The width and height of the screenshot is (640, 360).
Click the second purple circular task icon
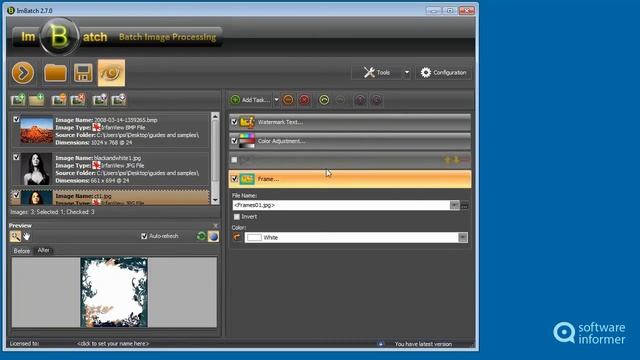(376, 100)
